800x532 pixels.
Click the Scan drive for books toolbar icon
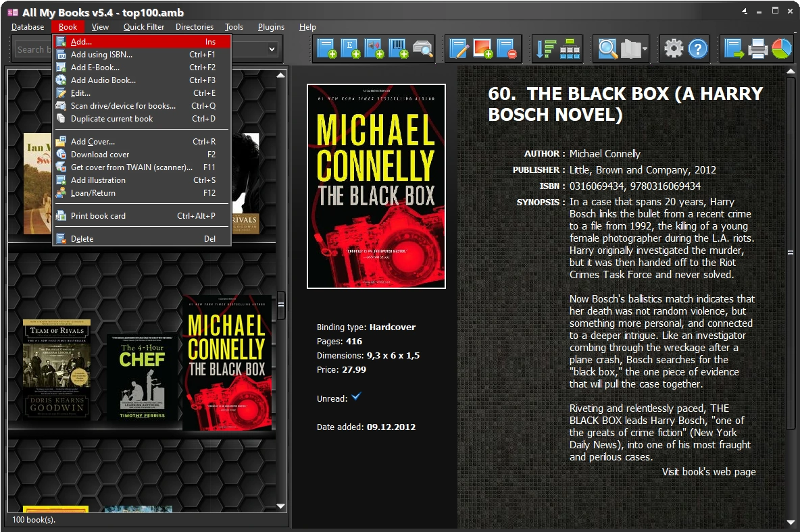tap(422, 49)
